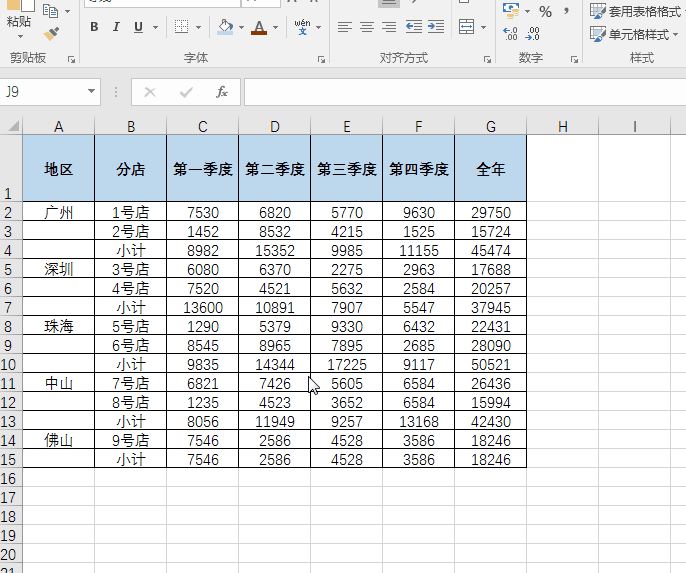
Task: Select the 地区 header cell
Action: coord(59,168)
